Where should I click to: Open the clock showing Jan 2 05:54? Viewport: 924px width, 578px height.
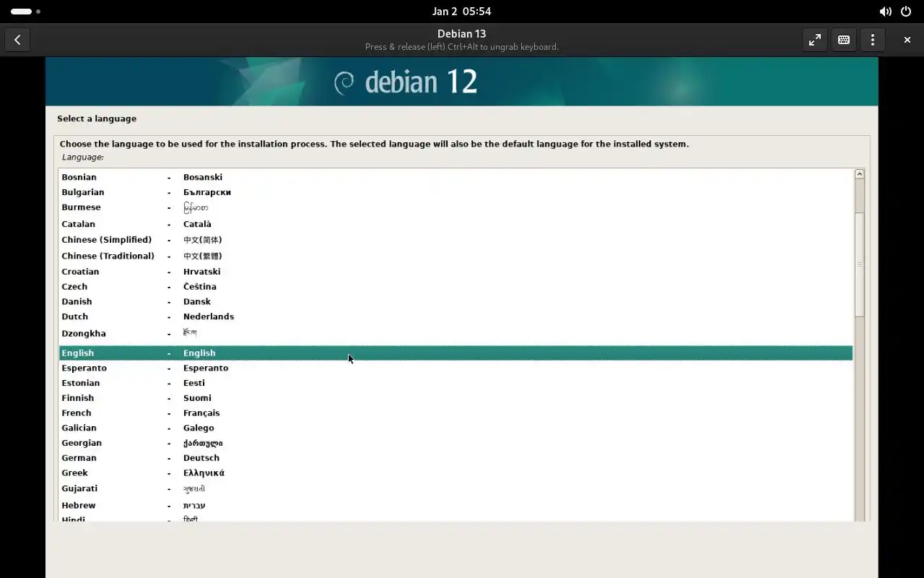coord(461,12)
